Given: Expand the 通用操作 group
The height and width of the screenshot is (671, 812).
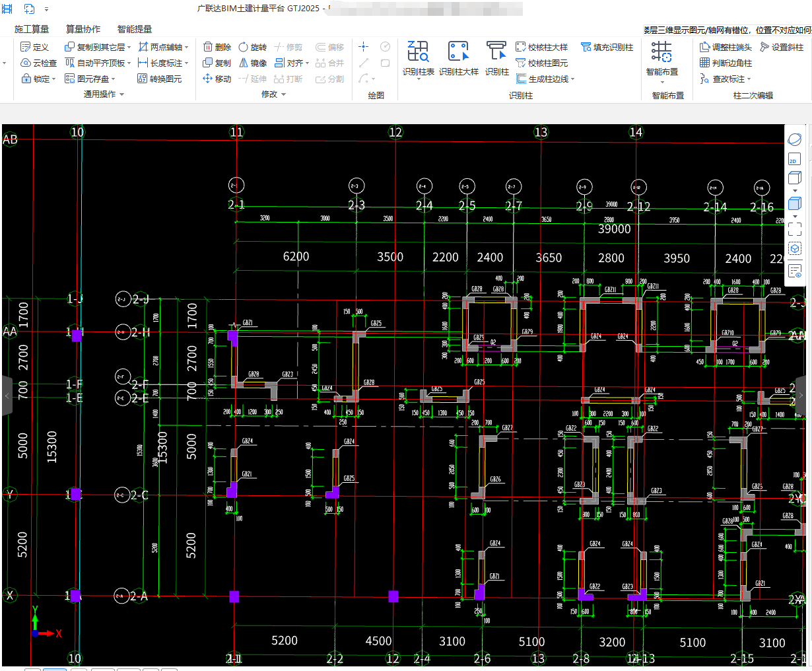Looking at the screenshot, I should [121, 94].
